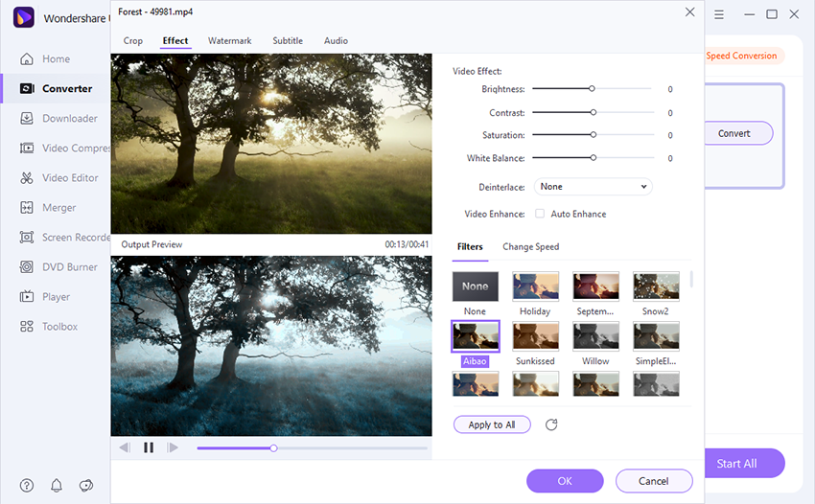815x504 pixels.
Task: Switch to the Watermark tab
Action: pos(229,41)
